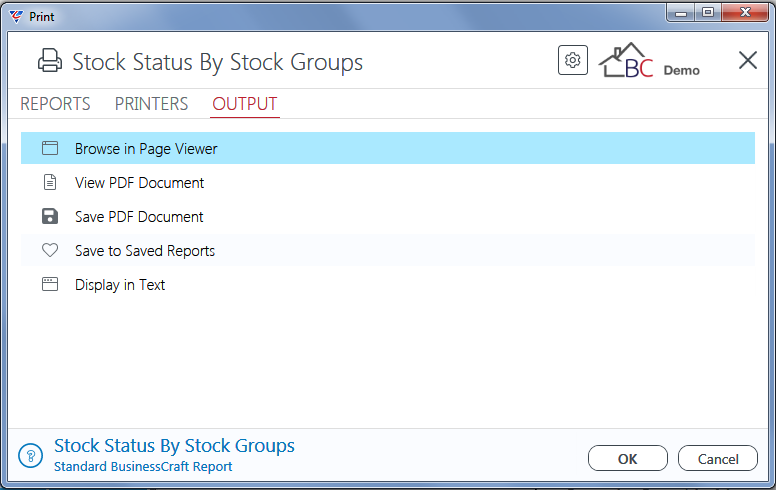776x490 pixels.
Task: Close the dialog with the large X
Action: pyautogui.click(x=748, y=60)
